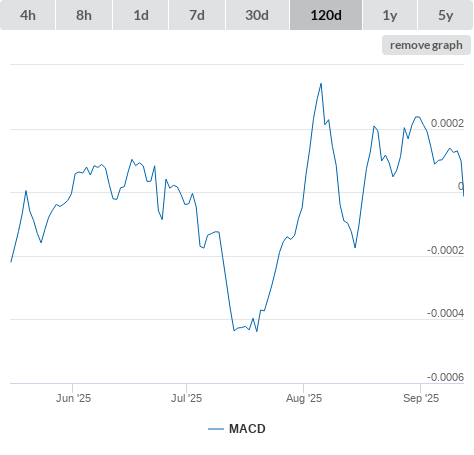Select the 4h time range tab

tap(27, 15)
